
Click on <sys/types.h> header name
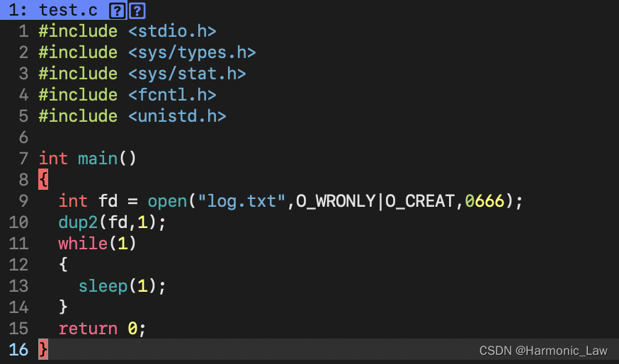(x=192, y=52)
